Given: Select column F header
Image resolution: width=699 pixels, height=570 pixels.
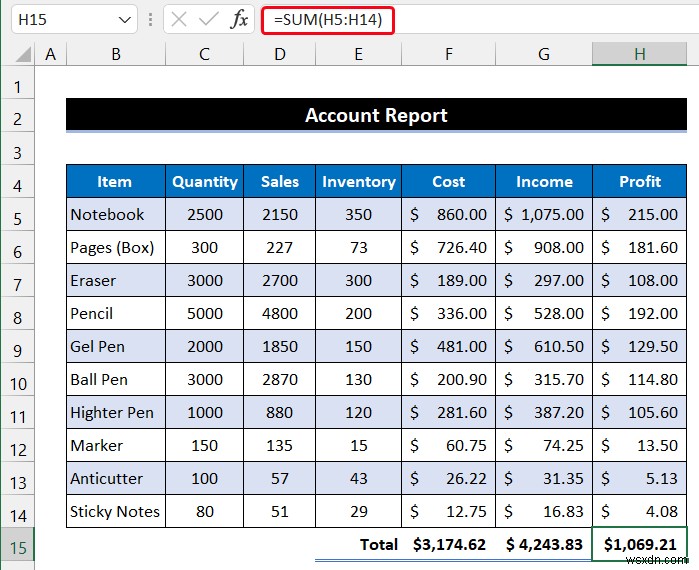Looking at the screenshot, I should click(448, 54).
